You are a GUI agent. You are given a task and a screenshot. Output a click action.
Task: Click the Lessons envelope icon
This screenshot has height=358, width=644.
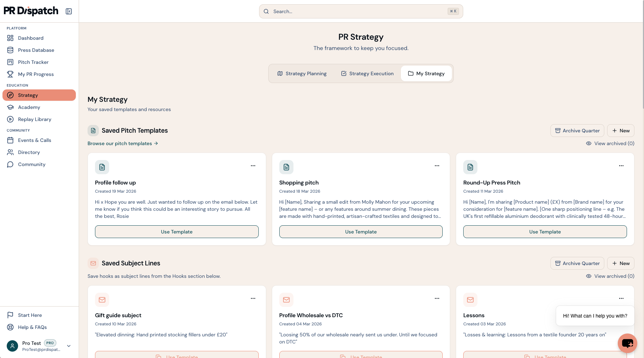(470, 300)
